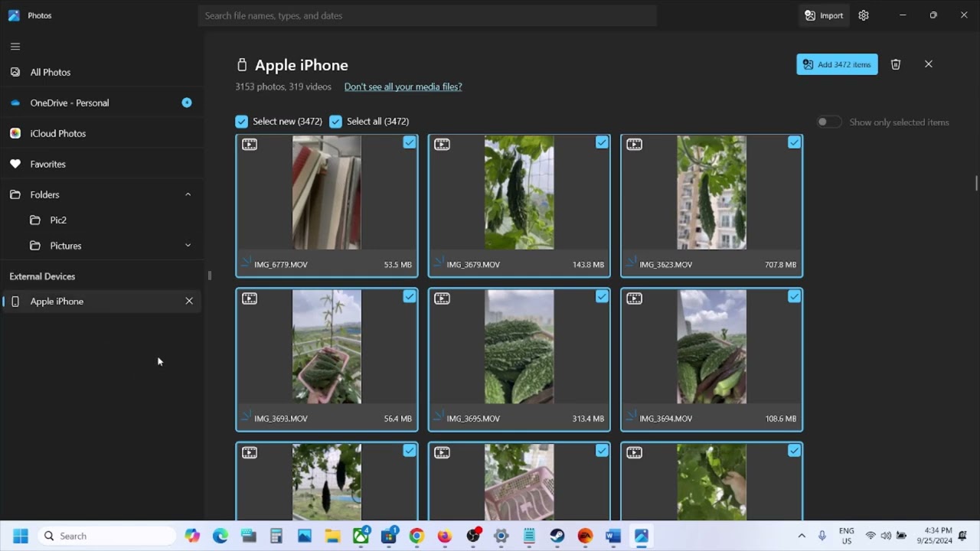This screenshot has width=980, height=551.
Task: Close the Apple iPhone import view
Action: (929, 64)
